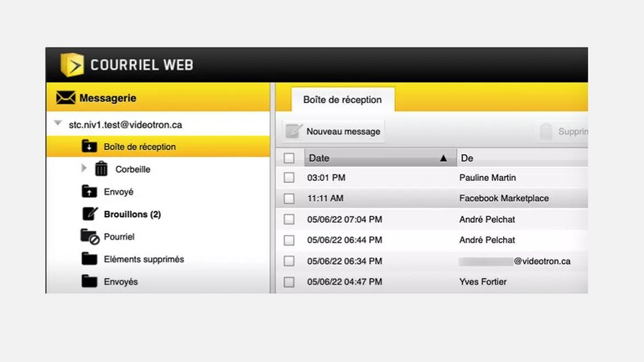
Task: Click the Eléments supprimés folder icon
Action: [90, 260]
